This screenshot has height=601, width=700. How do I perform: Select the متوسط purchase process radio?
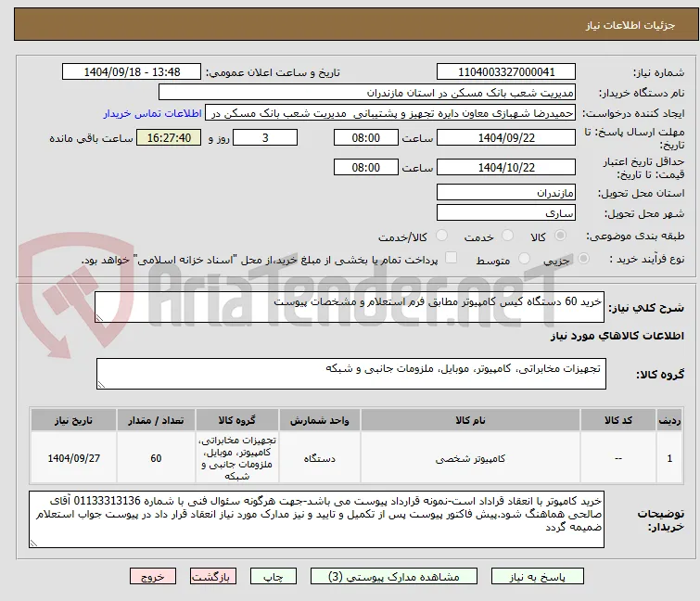click(524, 259)
